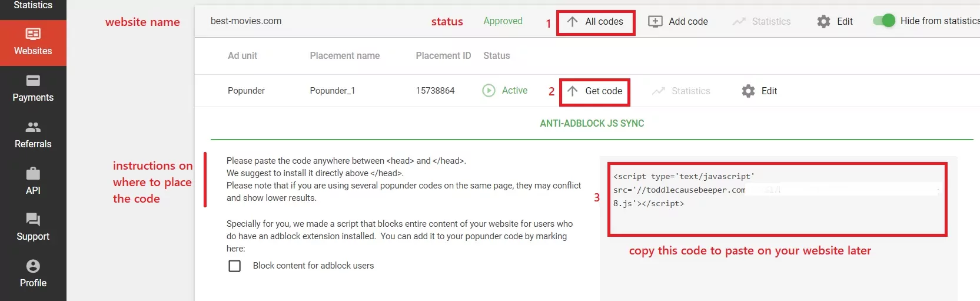The height and width of the screenshot is (301, 980).
Task: Click the API briefcase icon
Action: coord(33,173)
